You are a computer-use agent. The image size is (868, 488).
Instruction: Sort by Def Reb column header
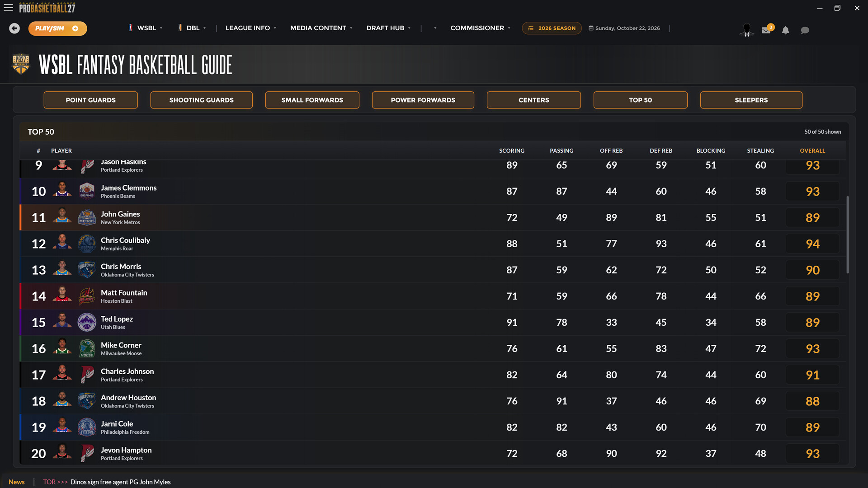(x=661, y=150)
